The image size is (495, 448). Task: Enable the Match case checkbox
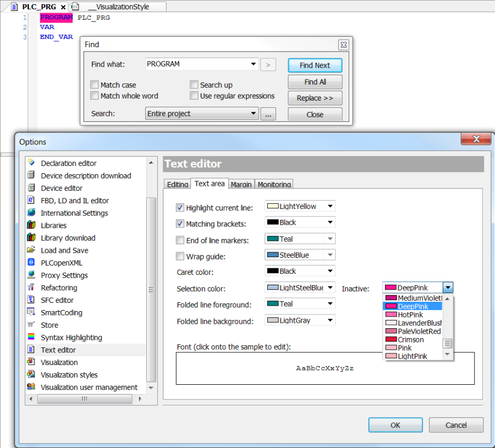pyautogui.click(x=95, y=85)
